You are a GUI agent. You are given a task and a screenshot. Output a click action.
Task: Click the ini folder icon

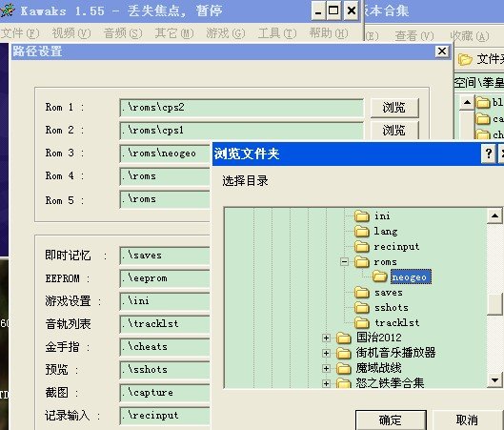coord(362,216)
